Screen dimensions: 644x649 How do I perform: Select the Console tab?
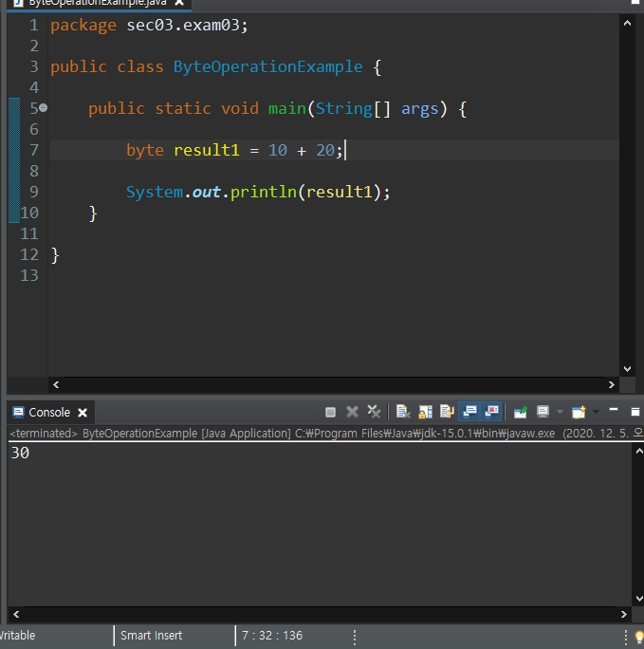49,412
